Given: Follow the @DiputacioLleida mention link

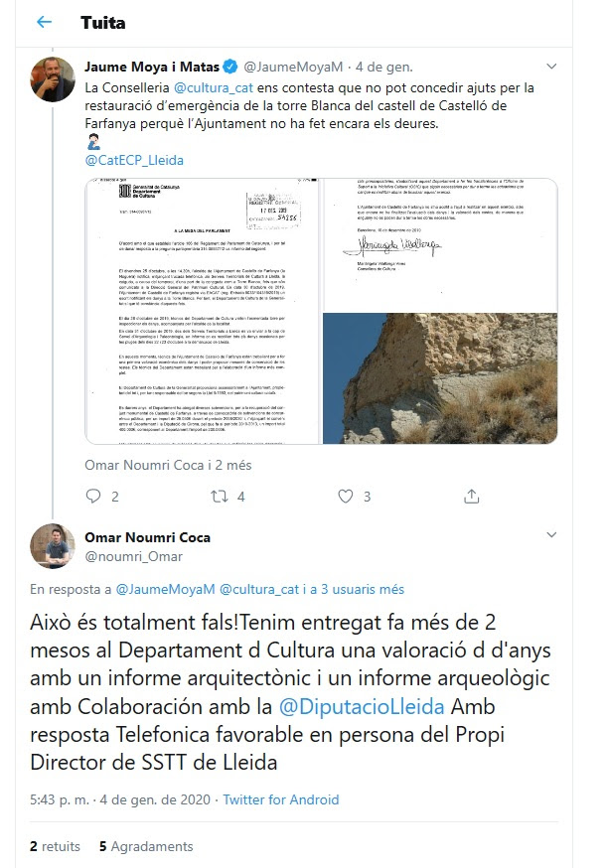Looking at the screenshot, I should point(362,707).
